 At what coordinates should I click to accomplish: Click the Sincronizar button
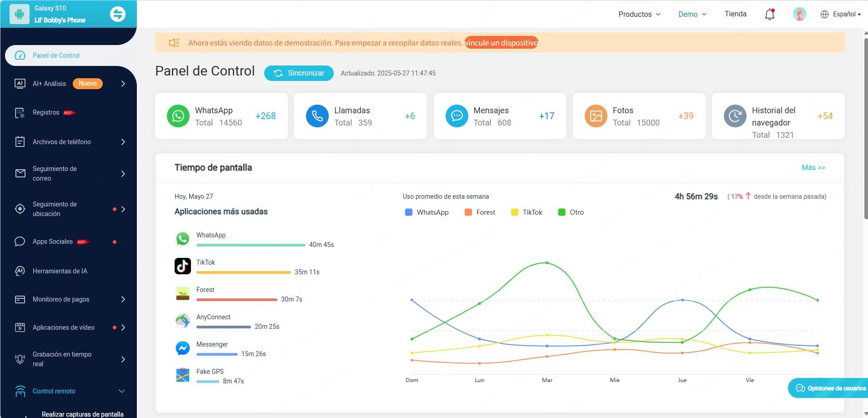pos(299,73)
